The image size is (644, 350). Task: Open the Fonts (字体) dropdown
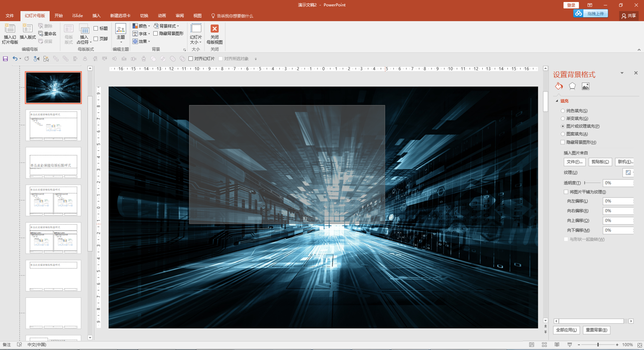click(x=141, y=34)
